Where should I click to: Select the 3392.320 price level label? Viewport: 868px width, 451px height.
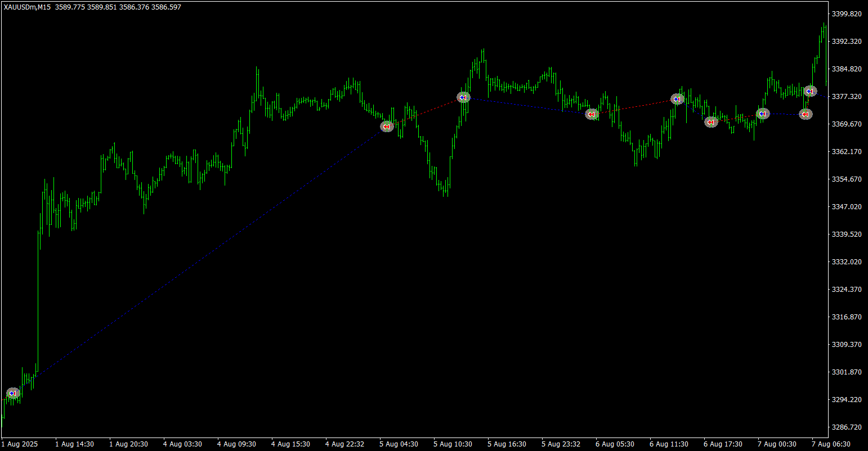(846, 41)
